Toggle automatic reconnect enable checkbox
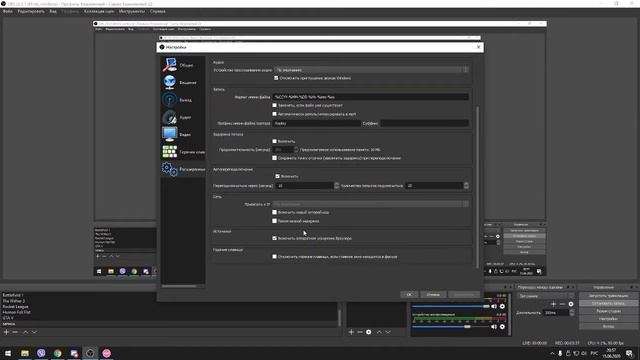Viewport: 640px width, 360px height. pos(278,176)
